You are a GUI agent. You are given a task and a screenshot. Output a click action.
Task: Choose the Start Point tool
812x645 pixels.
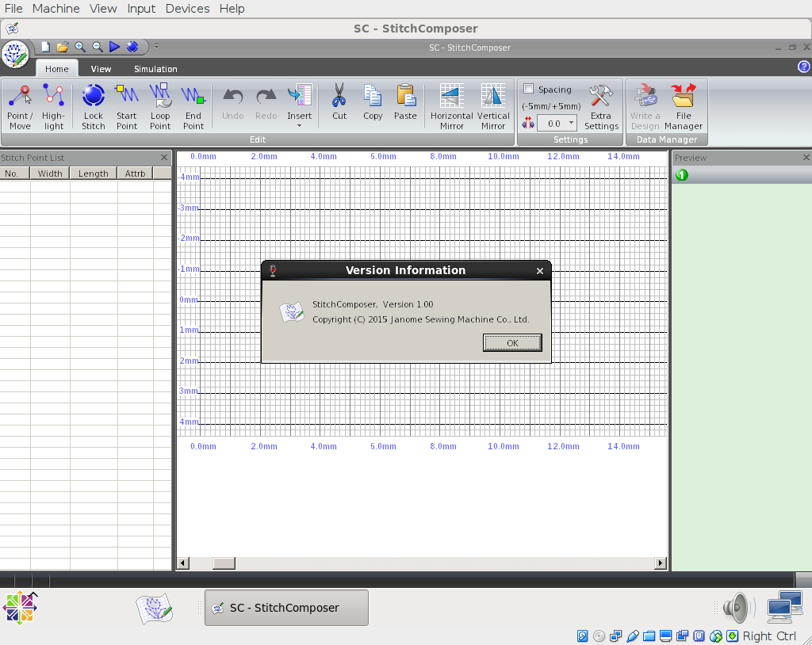click(x=126, y=107)
